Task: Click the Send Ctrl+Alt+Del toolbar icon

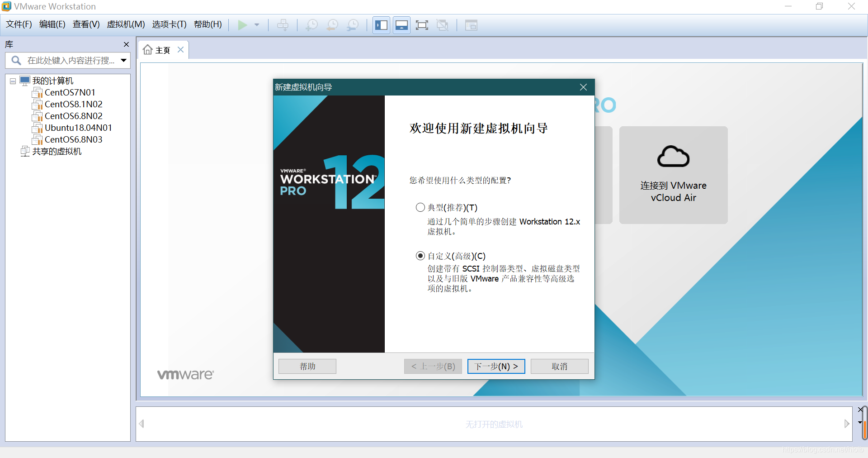Action: [x=283, y=25]
